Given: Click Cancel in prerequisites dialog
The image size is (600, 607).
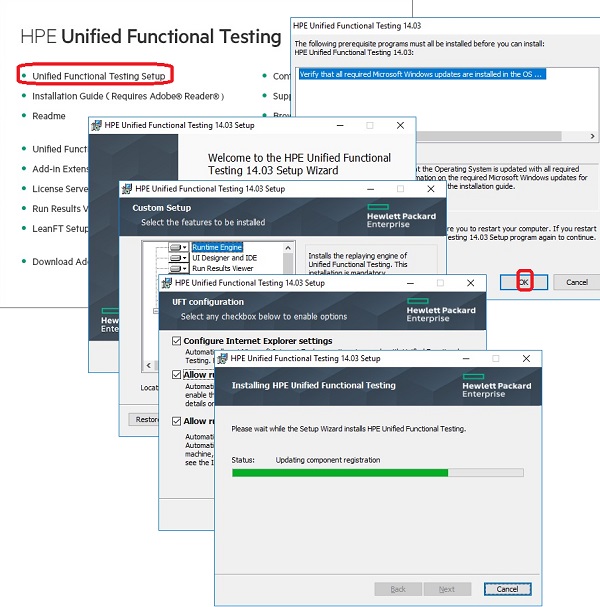Looking at the screenshot, I should pos(576,282).
